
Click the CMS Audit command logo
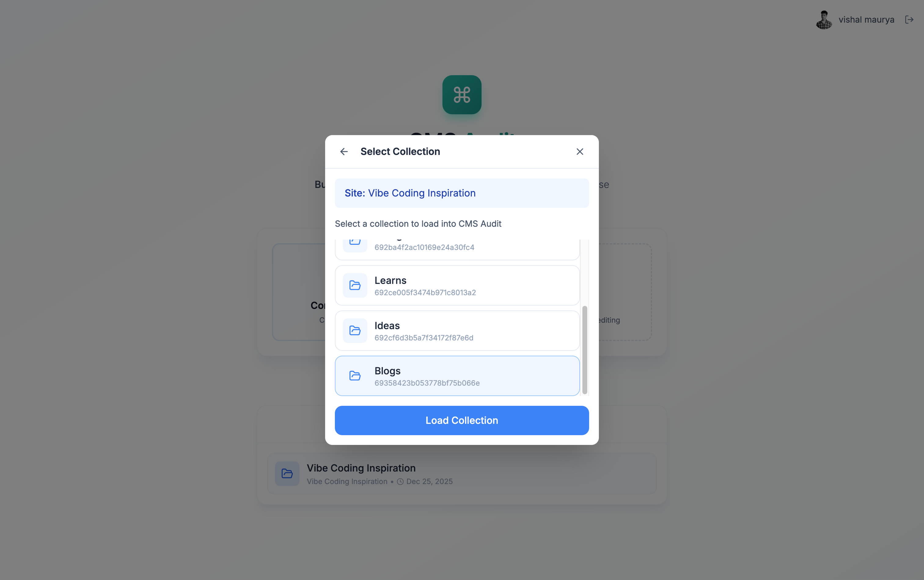pos(461,95)
